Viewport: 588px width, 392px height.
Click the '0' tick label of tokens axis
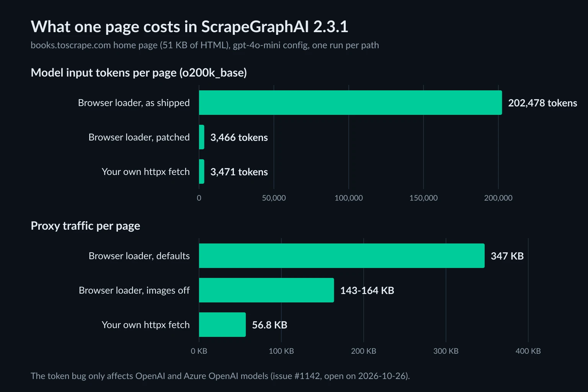199,198
